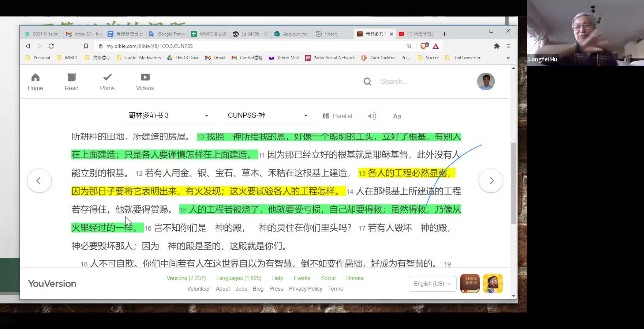The width and height of the screenshot is (644, 329).
Task: Show more bookmarks chevron
Action: pyautogui.click(x=508, y=58)
